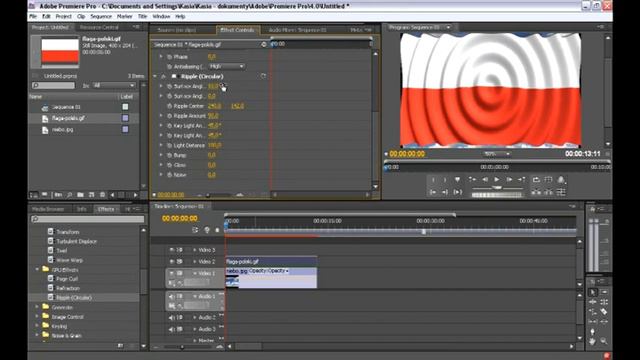
Task: Select the Zoom tool in Tools panel
Action: 604,341
